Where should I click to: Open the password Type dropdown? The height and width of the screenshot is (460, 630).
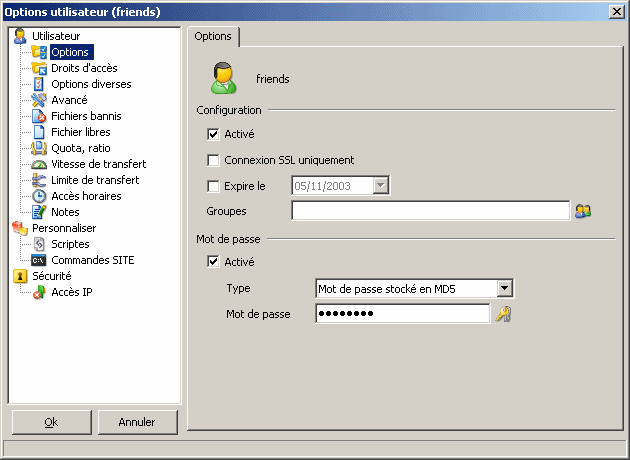pos(504,288)
